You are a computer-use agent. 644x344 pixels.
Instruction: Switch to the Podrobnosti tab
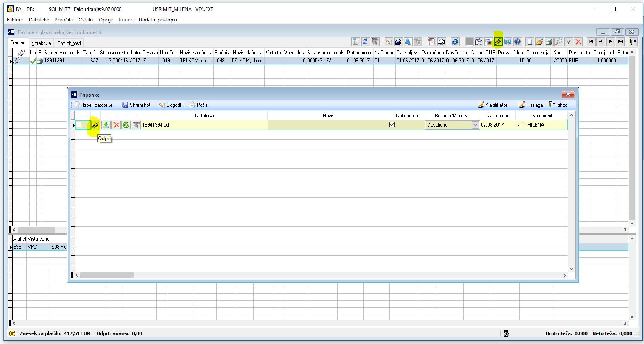click(x=69, y=43)
